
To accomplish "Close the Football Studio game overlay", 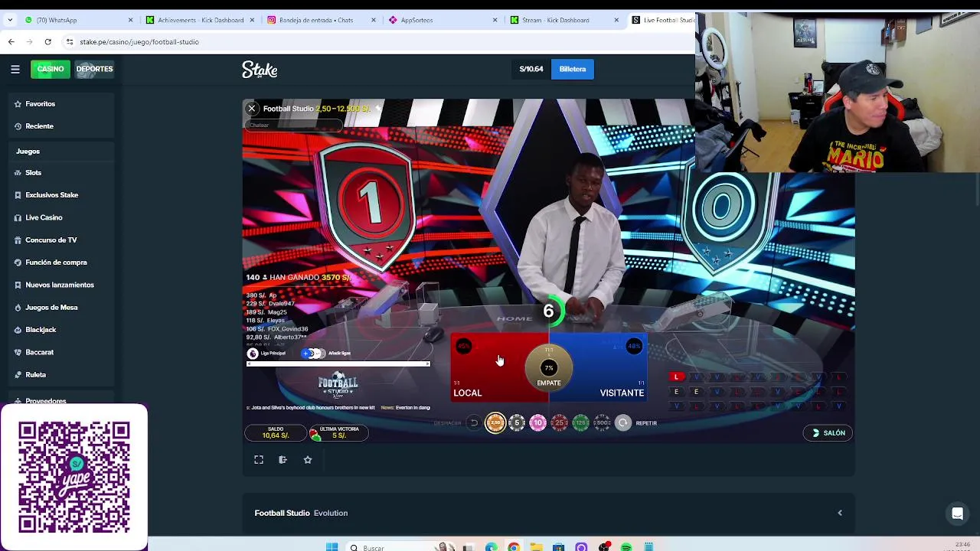I will pyautogui.click(x=251, y=109).
